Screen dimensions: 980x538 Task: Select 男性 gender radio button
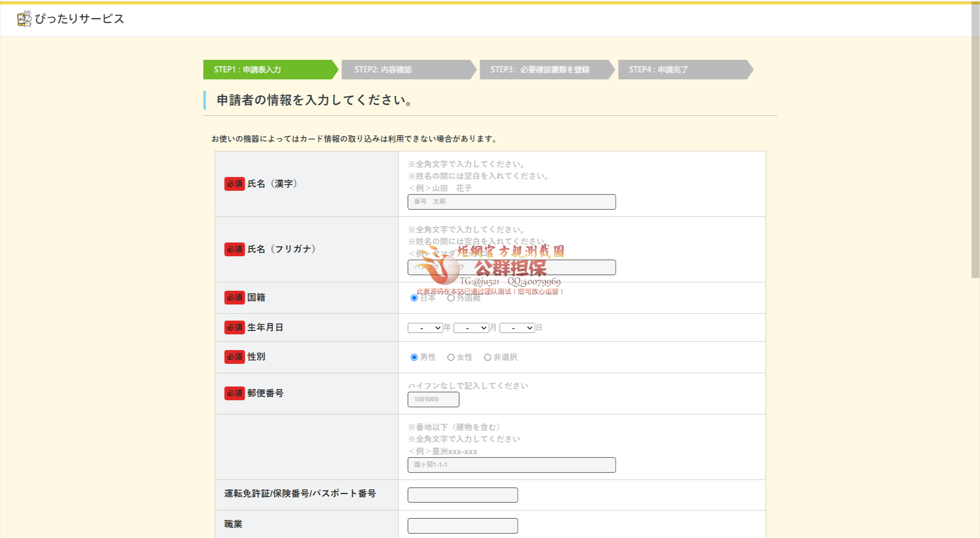414,357
